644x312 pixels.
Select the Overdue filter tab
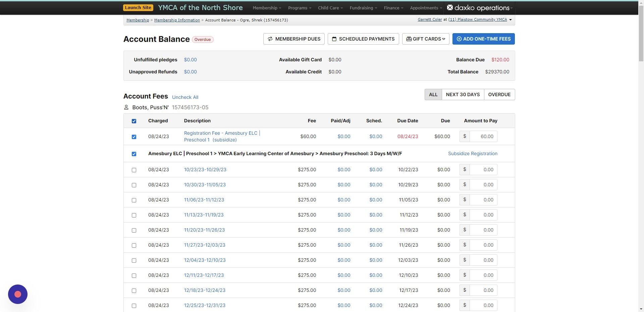pos(499,95)
